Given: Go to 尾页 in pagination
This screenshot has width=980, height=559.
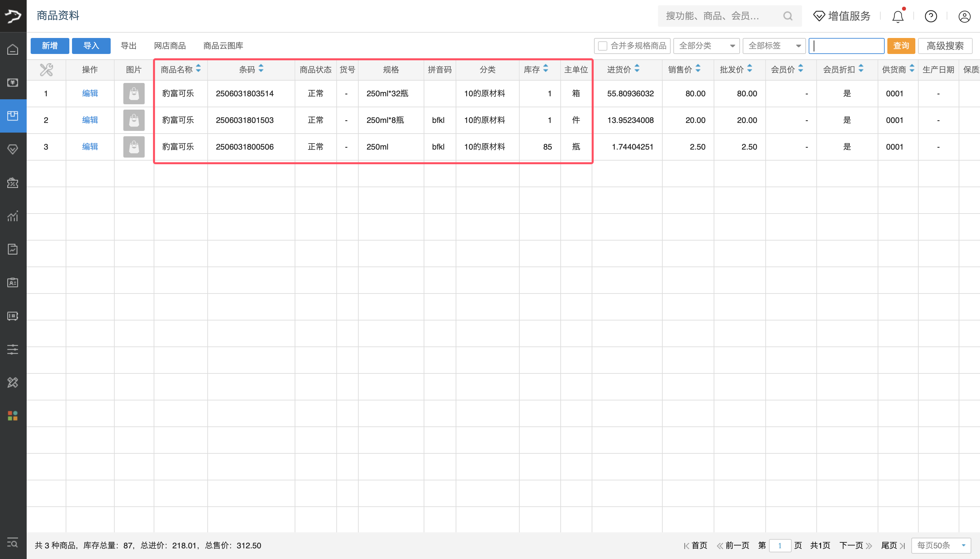Looking at the screenshot, I should [x=893, y=545].
